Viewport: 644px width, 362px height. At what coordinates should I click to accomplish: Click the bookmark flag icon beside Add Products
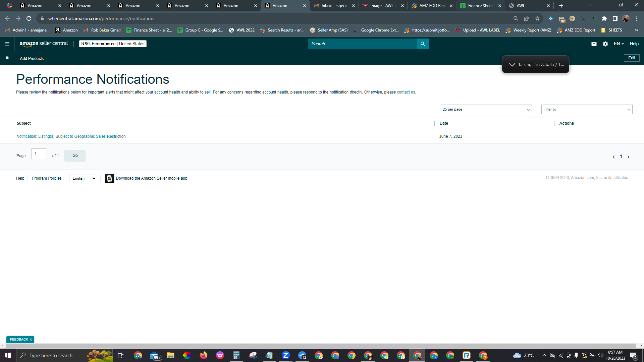pyautogui.click(x=7, y=58)
